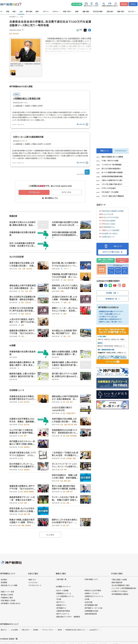Viewport: 138px width, 644px height.
Task: Click the red 今すぐ申し込み button
Action: click(x=34, y=192)
